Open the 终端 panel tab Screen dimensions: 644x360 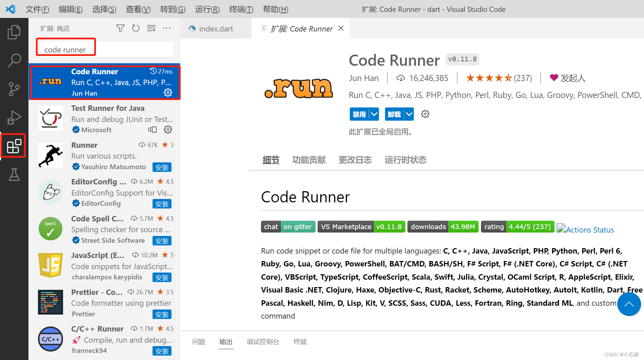300,342
